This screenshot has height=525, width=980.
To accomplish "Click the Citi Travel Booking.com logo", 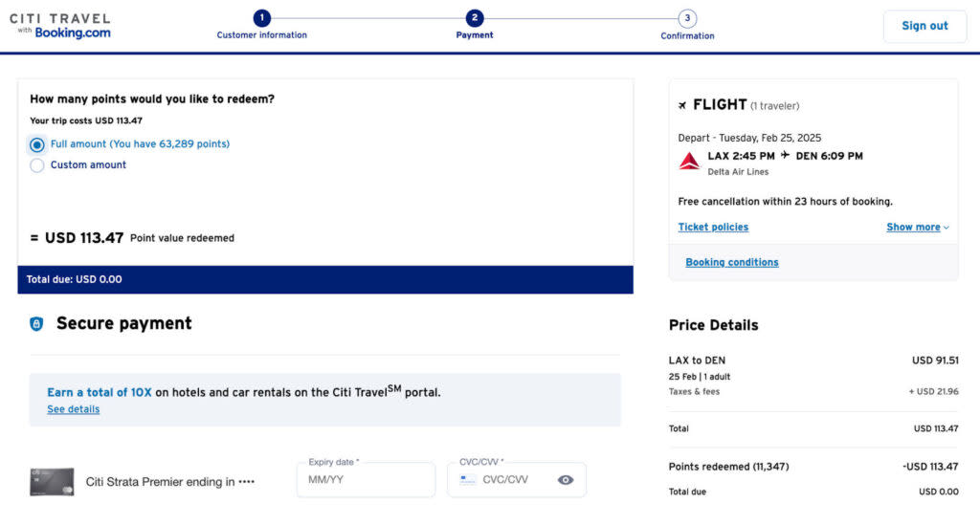I will pos(60,26).
